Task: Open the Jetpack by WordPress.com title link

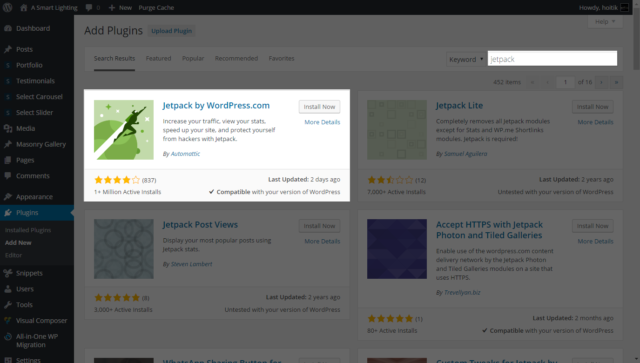Action: tap(216, 105)
